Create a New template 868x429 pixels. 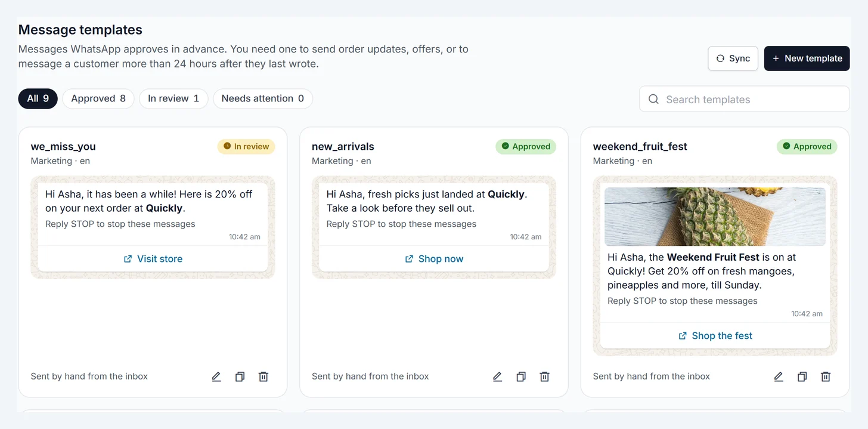pyautogui.click(x=807, y=58)
